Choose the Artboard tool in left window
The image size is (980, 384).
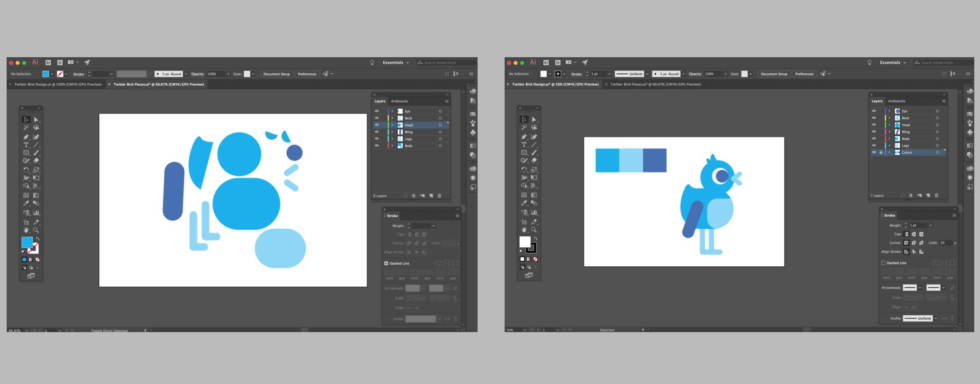pos(26,222)
